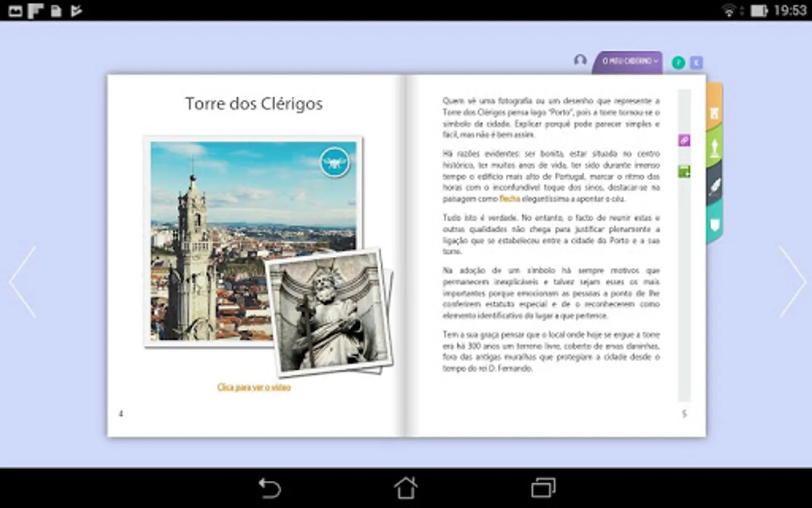Tap the Wi-Fi status icon
The image size is (812, 508).
(730, 11)
